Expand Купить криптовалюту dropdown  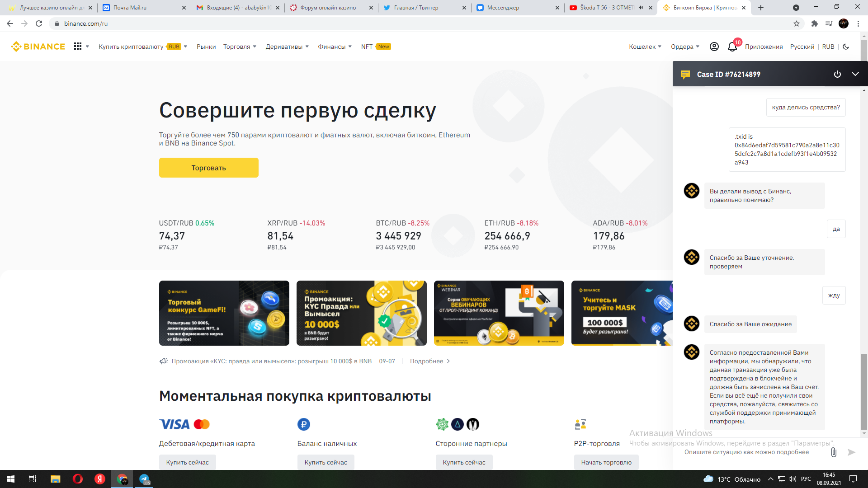tap(143, 47)
